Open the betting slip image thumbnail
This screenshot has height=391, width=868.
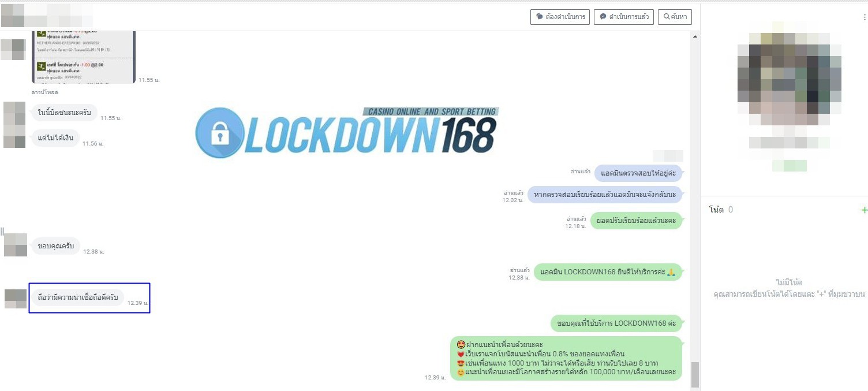coord(83,58)
